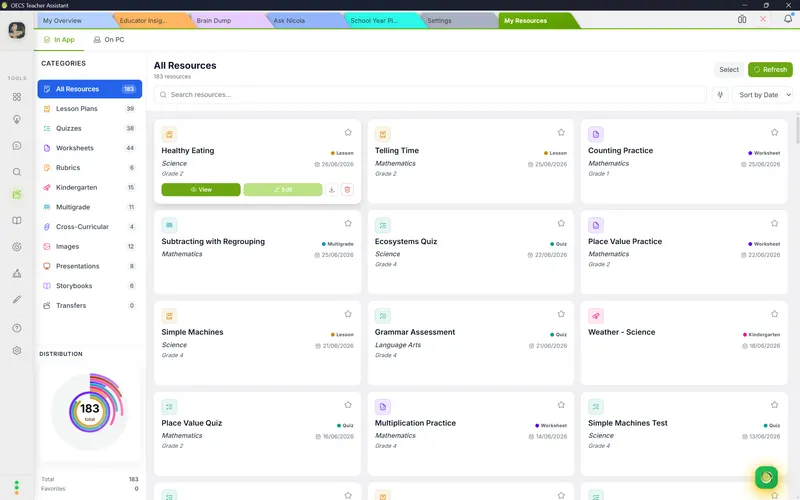Filter by Worksheets category
800x500 pixels.
click(90, 148)
